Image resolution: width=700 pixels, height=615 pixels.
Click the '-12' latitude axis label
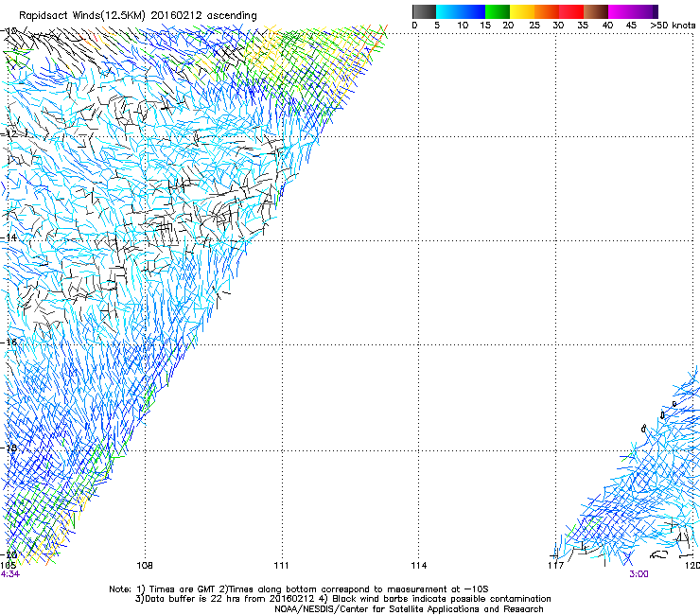click(x=9, y=134)
